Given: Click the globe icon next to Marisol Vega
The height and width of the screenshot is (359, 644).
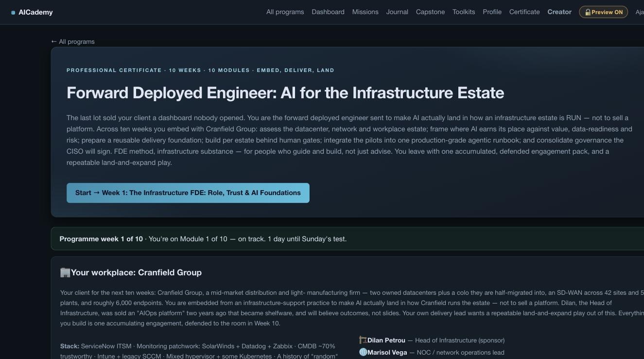Looking at the screenshot, I should (363, 352).
